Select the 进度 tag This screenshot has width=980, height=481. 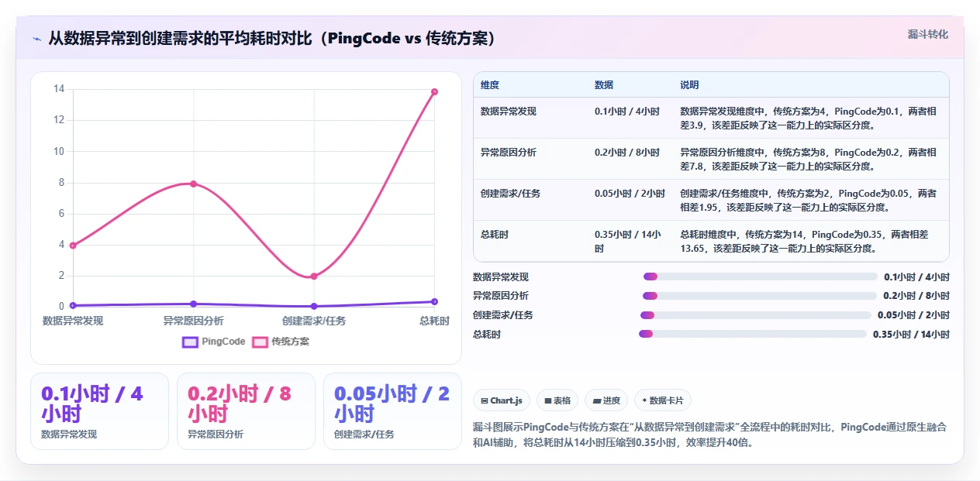pos(606,400)
